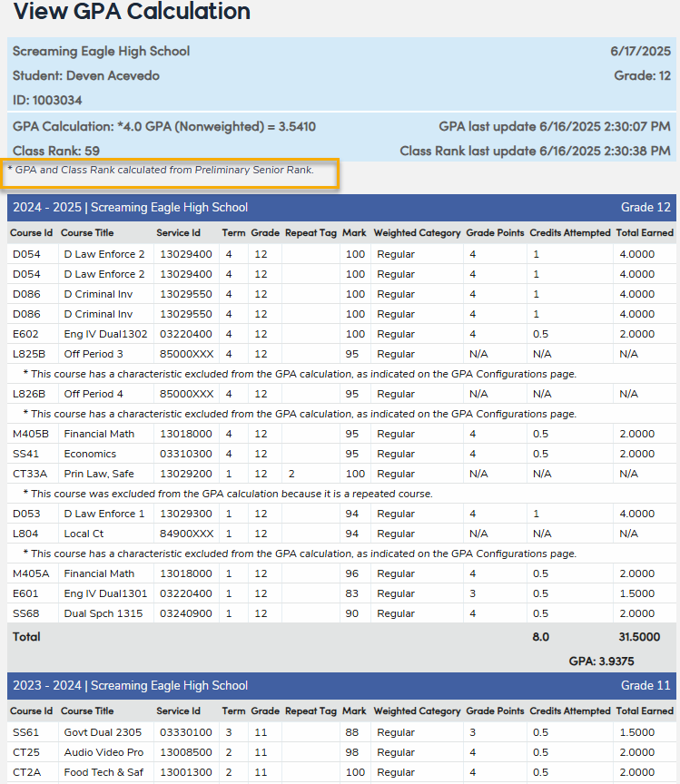Select the 'Eng IV Dual1302' course title

tap(105, 334)
